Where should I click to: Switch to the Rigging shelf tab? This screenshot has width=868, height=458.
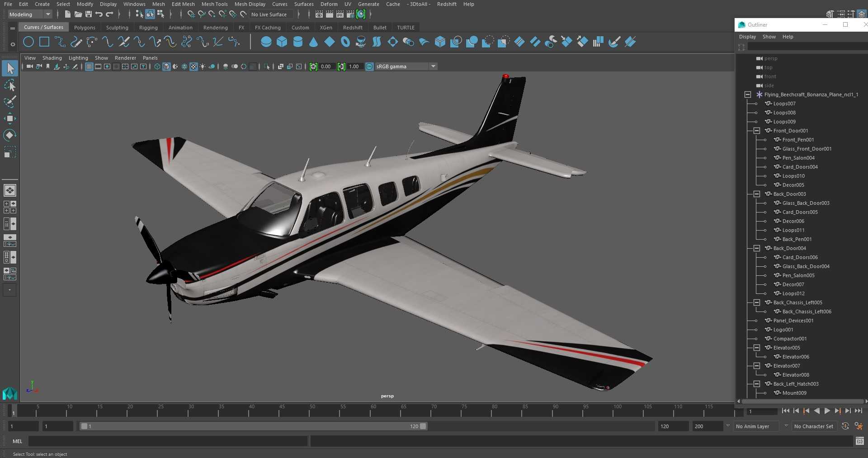[x=148, y=28]
